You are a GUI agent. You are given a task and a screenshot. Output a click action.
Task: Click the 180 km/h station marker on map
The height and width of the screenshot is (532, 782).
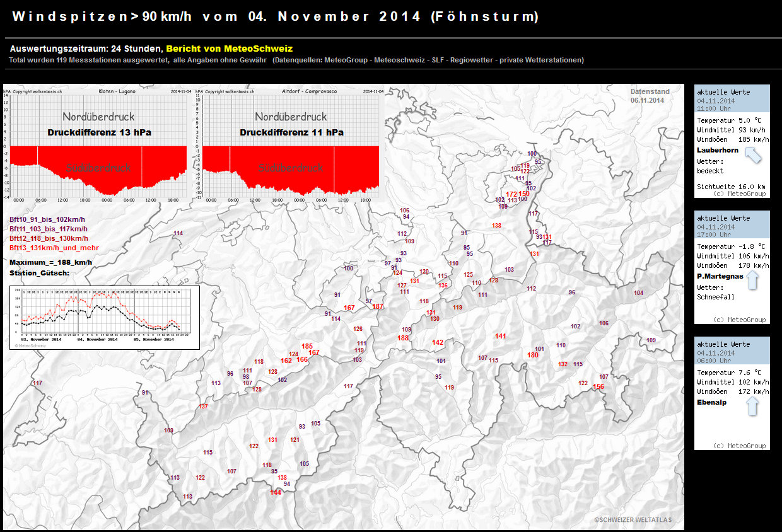click(x=533, y=355)
